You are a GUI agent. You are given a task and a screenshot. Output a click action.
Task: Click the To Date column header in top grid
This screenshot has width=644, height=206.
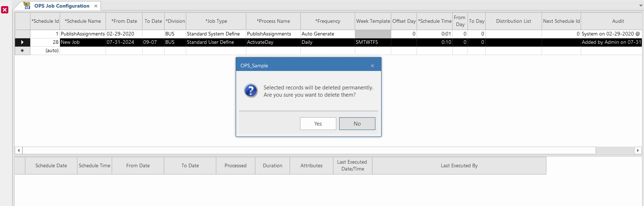point(153,21)
